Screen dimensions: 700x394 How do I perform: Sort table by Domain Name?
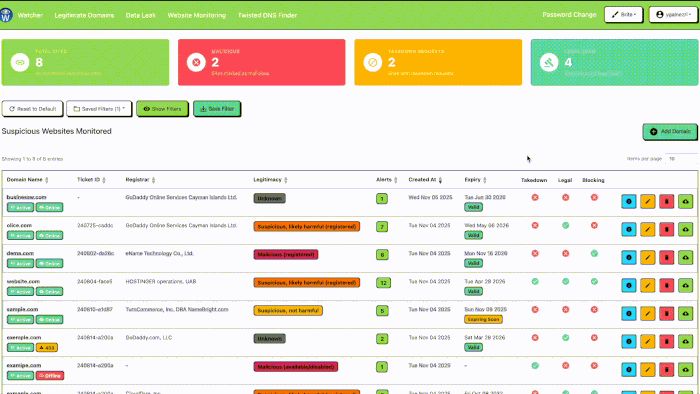[x=27, y=180]
